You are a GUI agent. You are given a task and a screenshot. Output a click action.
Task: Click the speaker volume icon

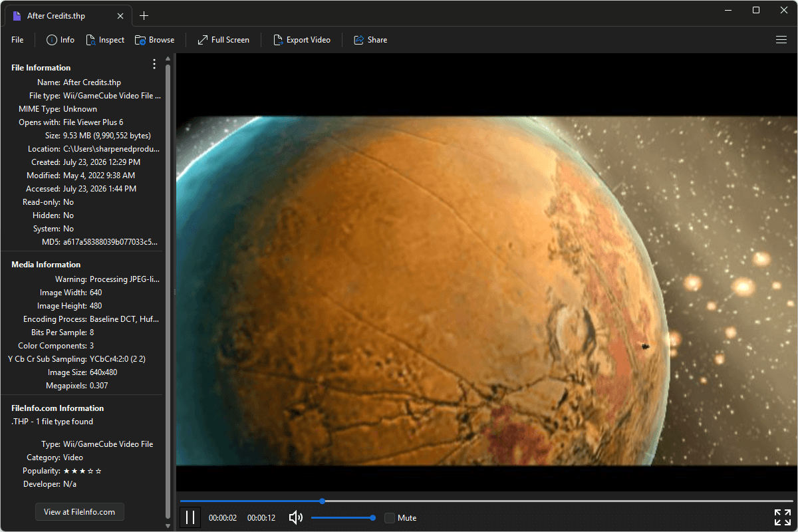pos(296,517)
